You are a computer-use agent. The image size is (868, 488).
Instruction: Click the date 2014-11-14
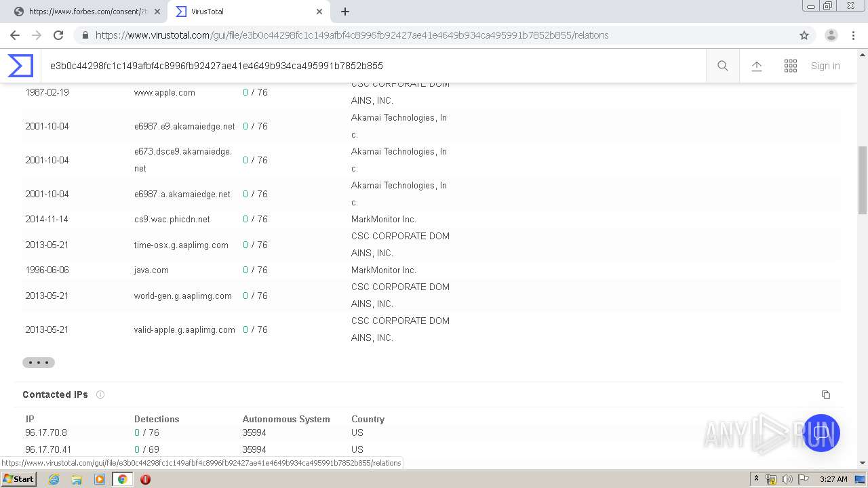(47, 219)
